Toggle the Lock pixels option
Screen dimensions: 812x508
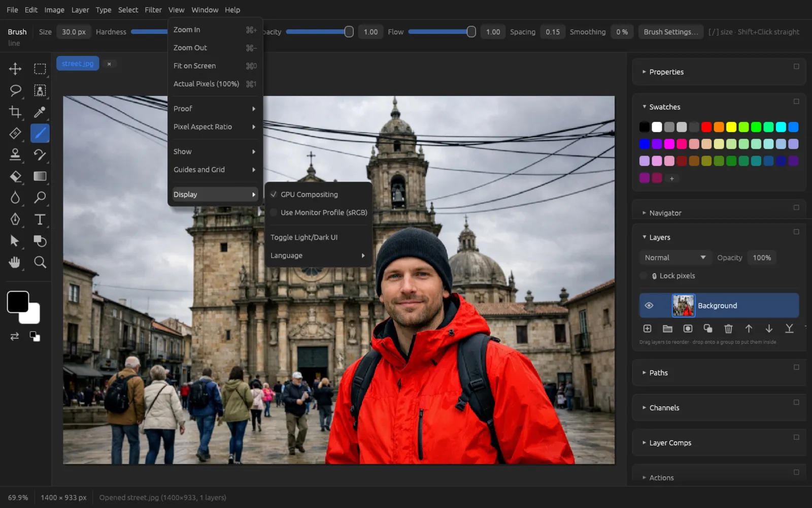644,276
